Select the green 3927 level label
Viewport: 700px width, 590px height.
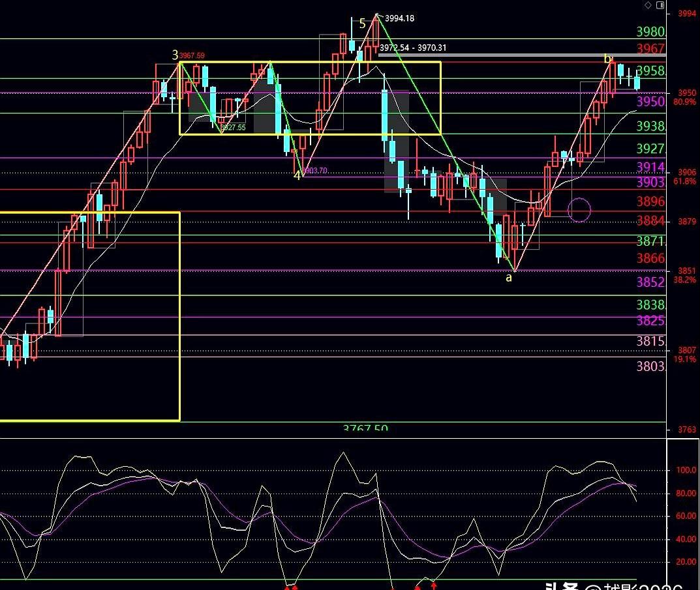pyautogui.click(x=651, y=149)
